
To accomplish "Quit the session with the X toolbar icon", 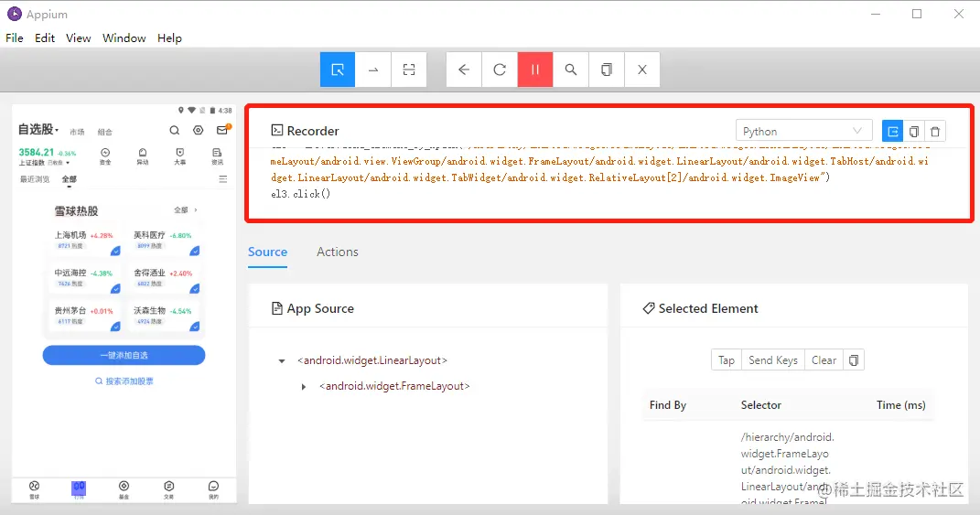I will click(x=641, y=70).
